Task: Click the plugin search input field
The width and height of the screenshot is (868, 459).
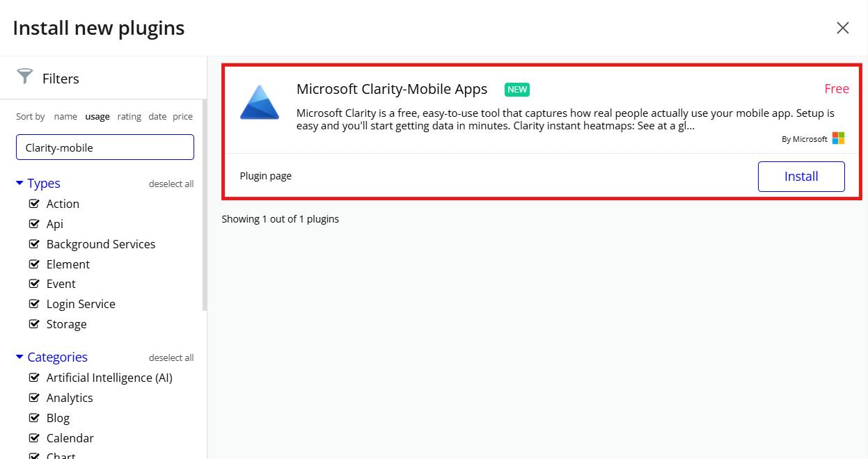Action: tap(104, 147)
